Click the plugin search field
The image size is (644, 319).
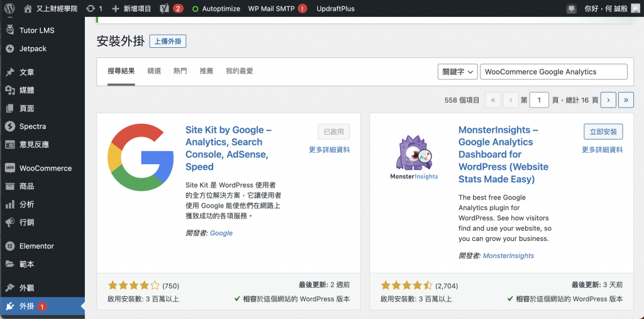[553, 72]
